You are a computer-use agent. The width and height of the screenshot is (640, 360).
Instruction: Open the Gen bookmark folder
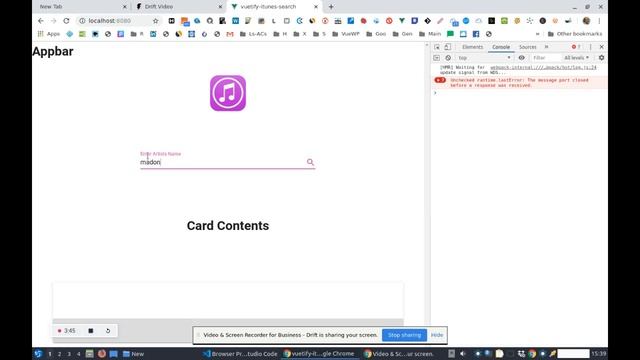pos(402,34)
